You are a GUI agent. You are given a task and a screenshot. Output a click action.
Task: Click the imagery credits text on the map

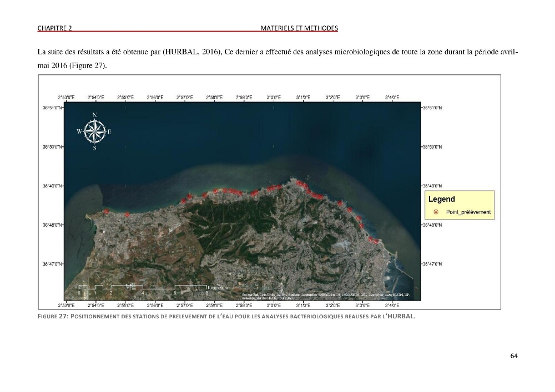click(x=326, y=296)
